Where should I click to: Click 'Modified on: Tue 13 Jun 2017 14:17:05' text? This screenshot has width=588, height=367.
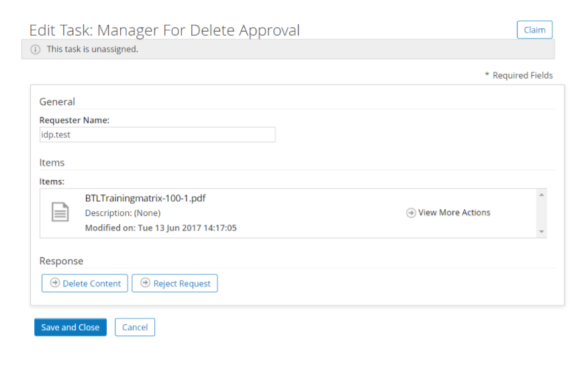pos(161,228)
